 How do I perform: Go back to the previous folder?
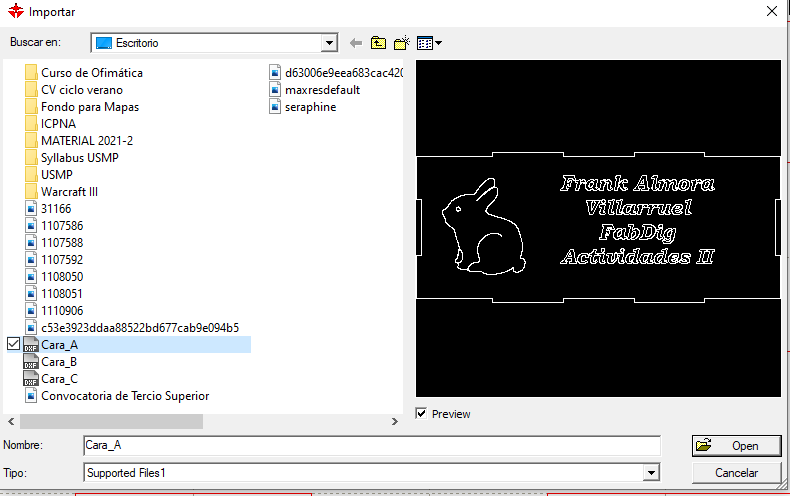pyautogui.click(x=356, y=43)
